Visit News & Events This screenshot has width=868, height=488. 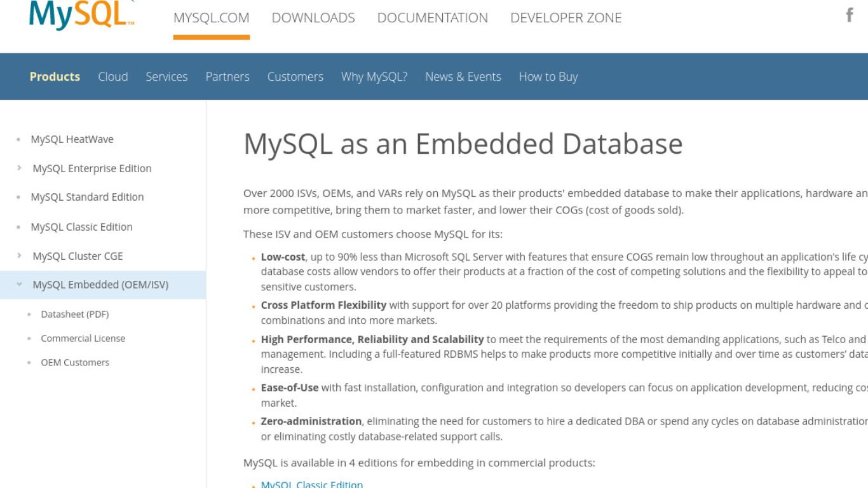pyautogui.click(x=463, y=76)
